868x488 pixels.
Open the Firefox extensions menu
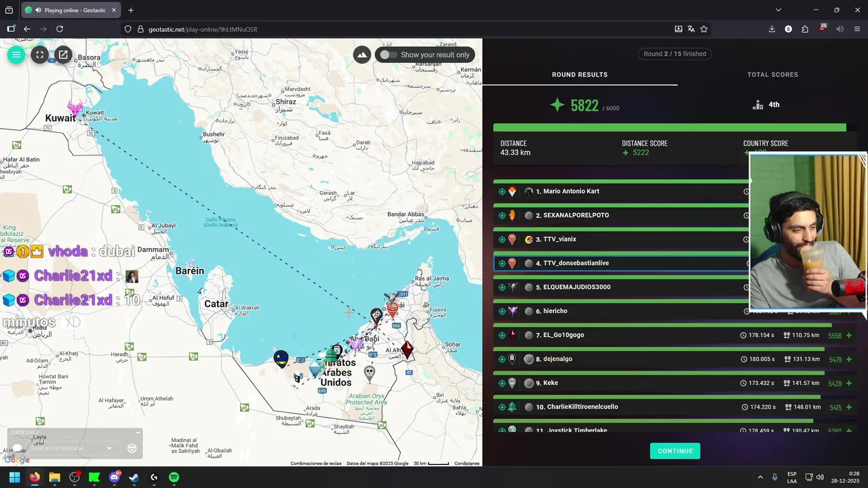(805, 29)
